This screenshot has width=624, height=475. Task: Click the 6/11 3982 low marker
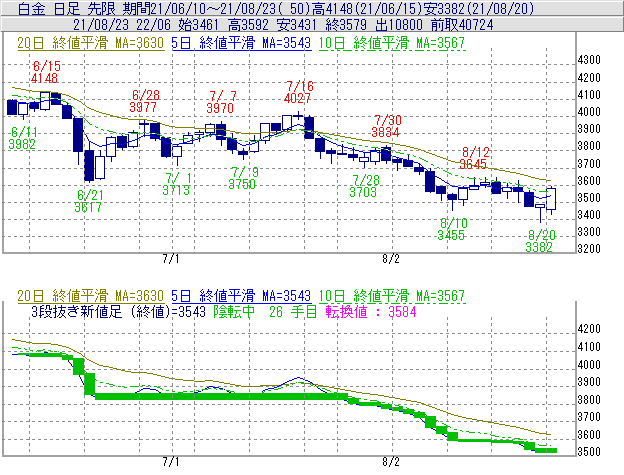pyautogui.click(x=22, y=138)
